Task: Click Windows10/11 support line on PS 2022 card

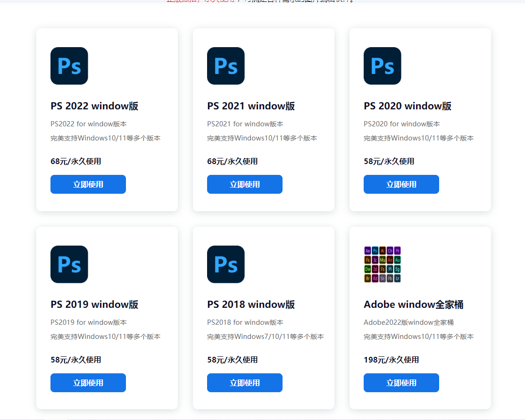Action: pos(106,138)
